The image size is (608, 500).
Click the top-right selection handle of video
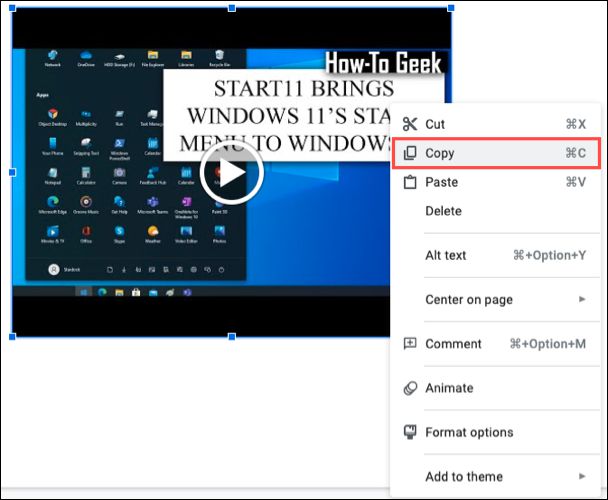pyautogui.click(x=451, y=8)
